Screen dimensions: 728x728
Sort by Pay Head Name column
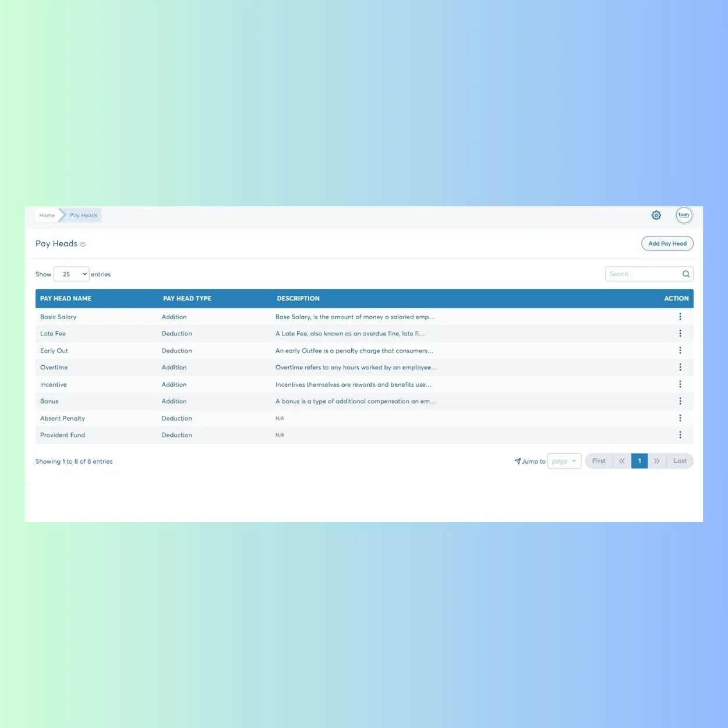pyautogui.click(x=66, y=299)
